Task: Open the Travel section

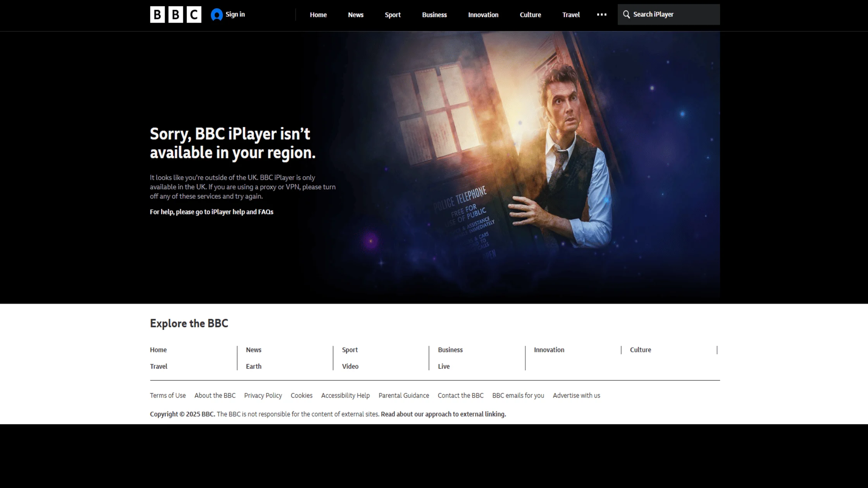Action: pos(570,15)
